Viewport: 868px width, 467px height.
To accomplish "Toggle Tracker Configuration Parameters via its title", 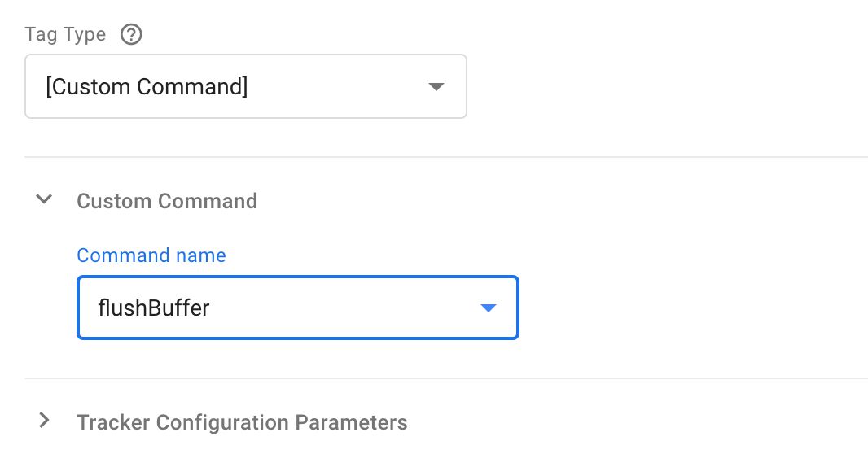I will 242,422.
